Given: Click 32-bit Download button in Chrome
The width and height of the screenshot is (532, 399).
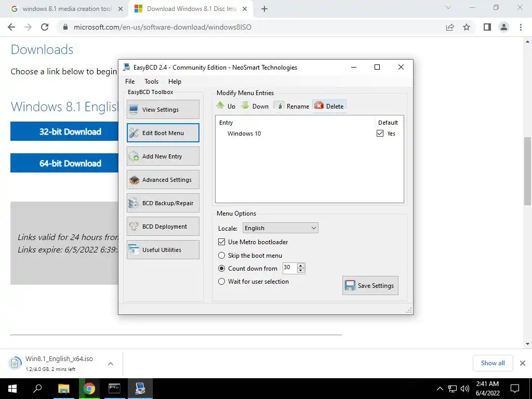Looking at the screenshot, I should [x=64, y=131].
